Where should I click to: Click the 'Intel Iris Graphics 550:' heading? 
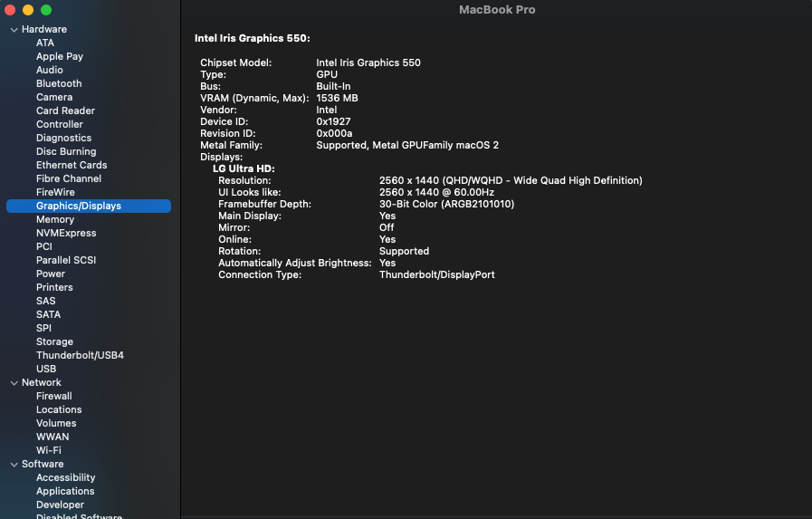point(253,38)
